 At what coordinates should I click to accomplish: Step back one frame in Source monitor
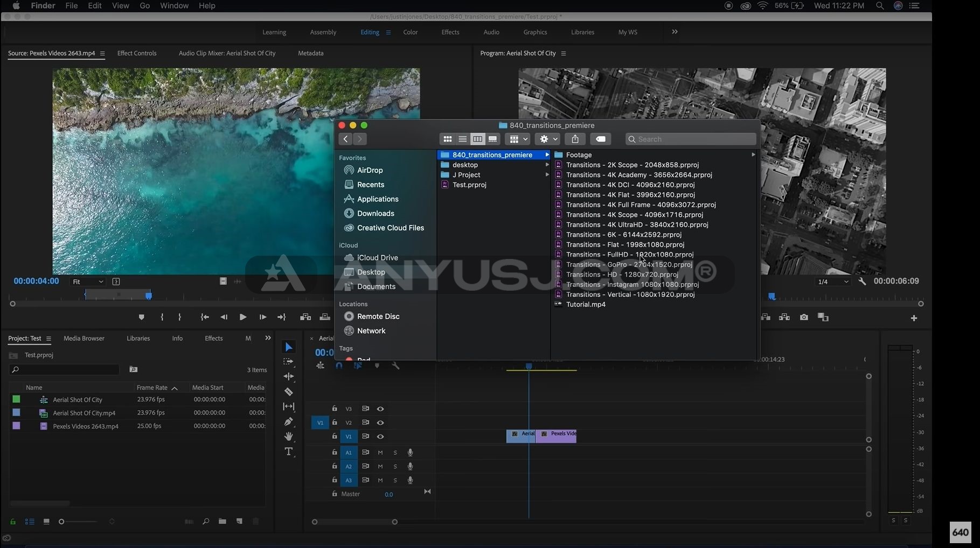(x=224, y=317)
